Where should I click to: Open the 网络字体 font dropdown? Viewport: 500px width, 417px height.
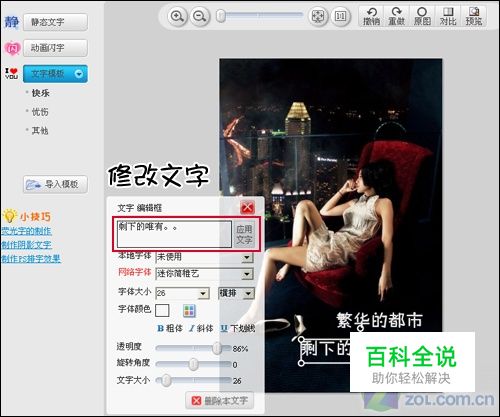[247, 274]
